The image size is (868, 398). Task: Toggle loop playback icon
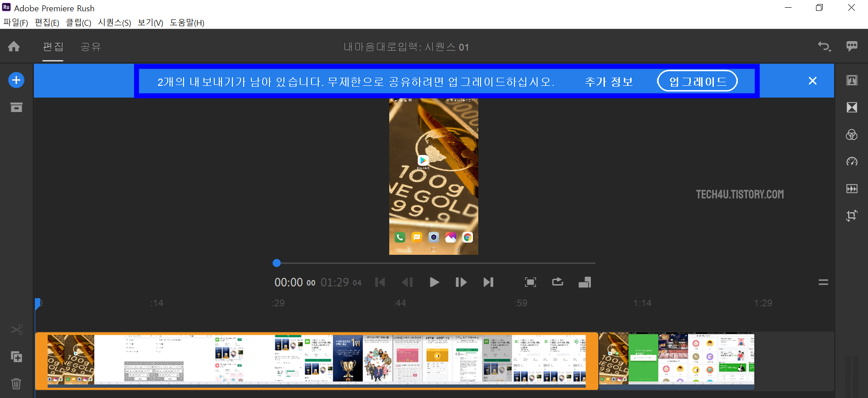(557, 282)
